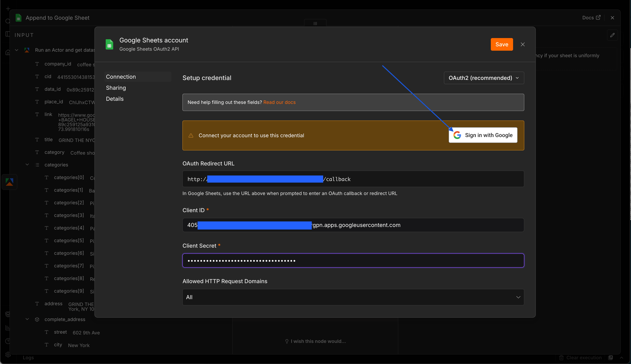The image size is (631, 364).
Task: Open the Logs panel
Action: click(28, 358)
